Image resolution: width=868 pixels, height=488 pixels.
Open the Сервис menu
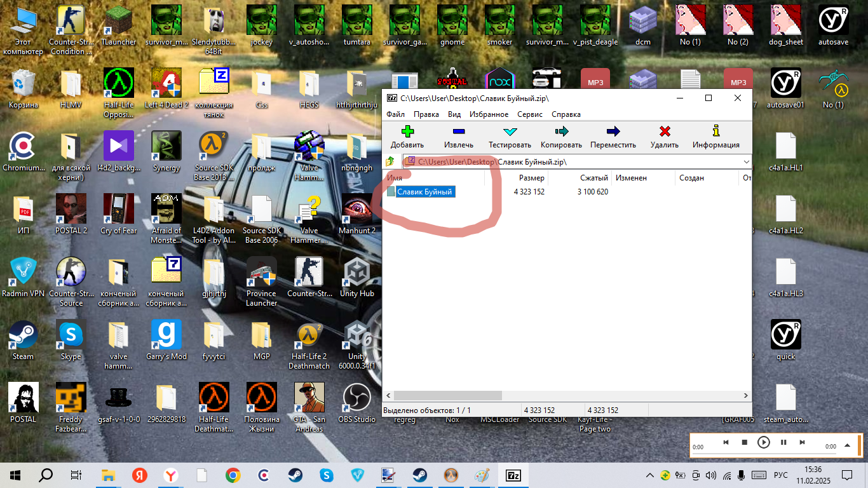click(x=530, y=114)
